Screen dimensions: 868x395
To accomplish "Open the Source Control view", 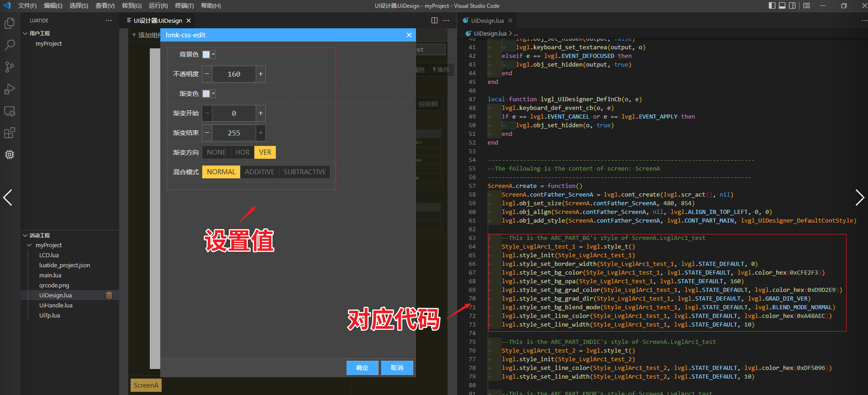I will point(10,67).
